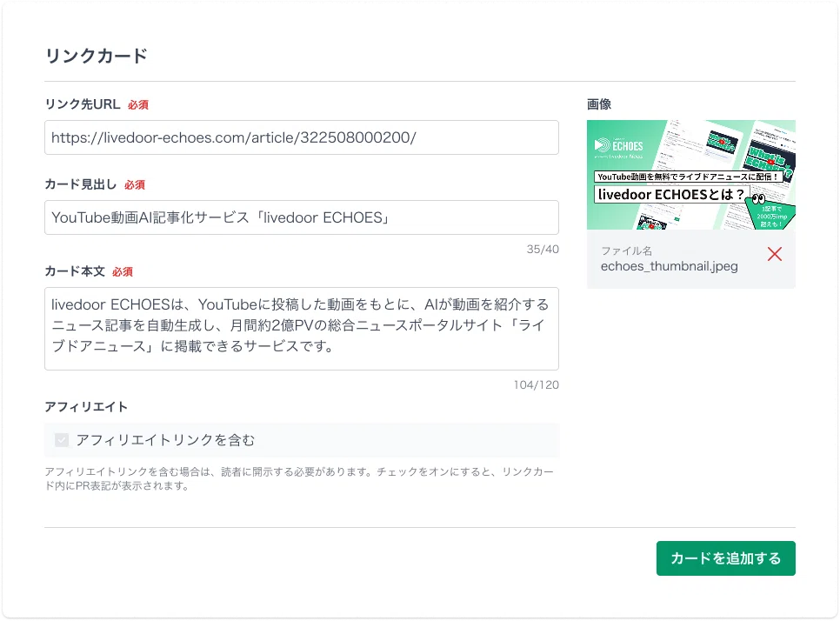
Task: Focus the リンク先URL input field
Action: pyautogui.click(x=302, y=137)
